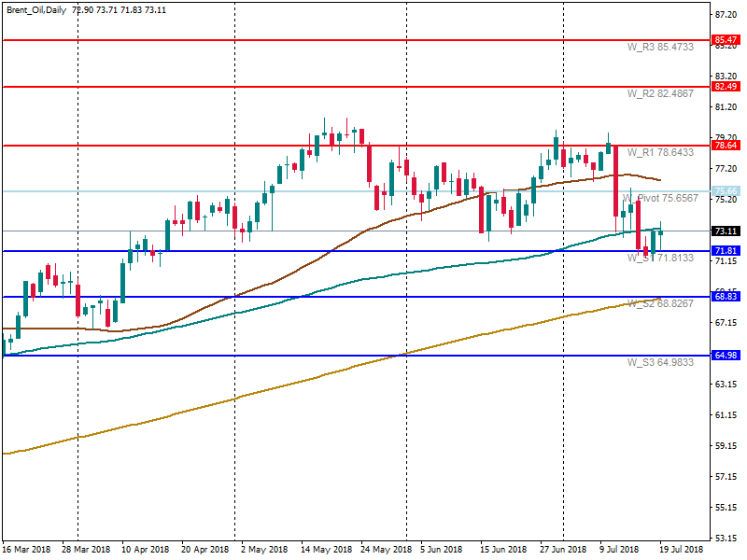Select the black 73.11 current price tag
Screen dimensions: 747x560
coord(725,231)
